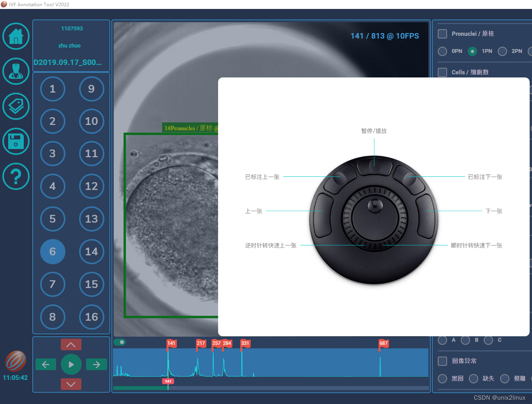Image resolution: width=532 pixels, height=404 pixels.
Task: Select grade C radio button
Action: click(x=488, y=340)
